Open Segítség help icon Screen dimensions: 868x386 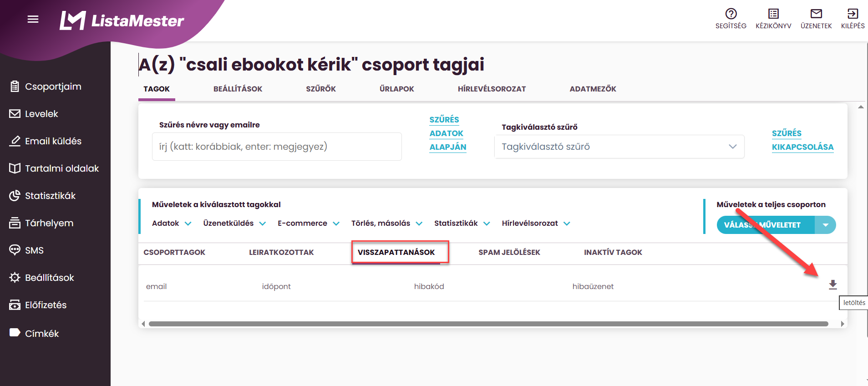731,19
